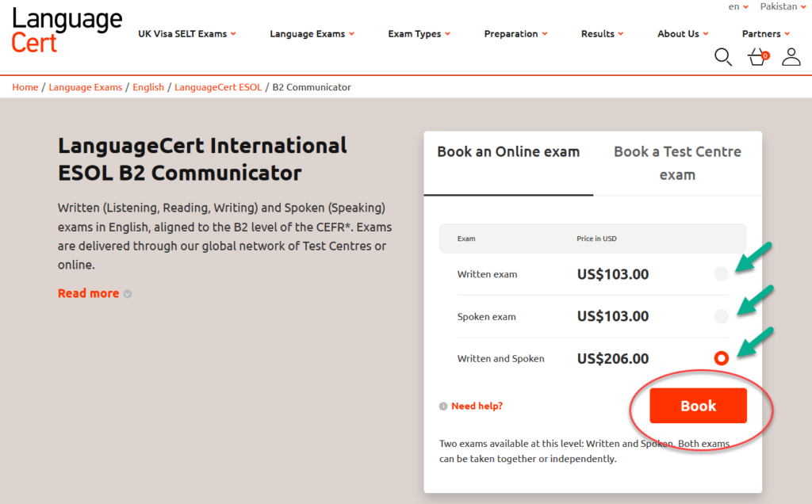
Task: Expand the Read more link
Action: pos(94,293)
